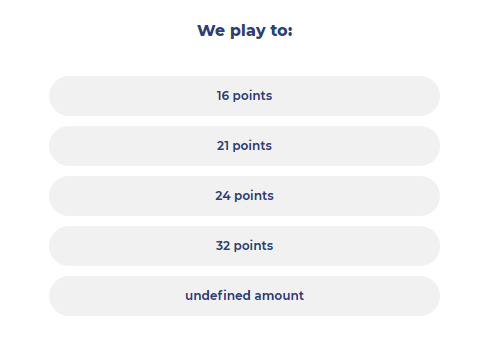Pick the 24 points option
481x360 pixels.
point(244,196)
